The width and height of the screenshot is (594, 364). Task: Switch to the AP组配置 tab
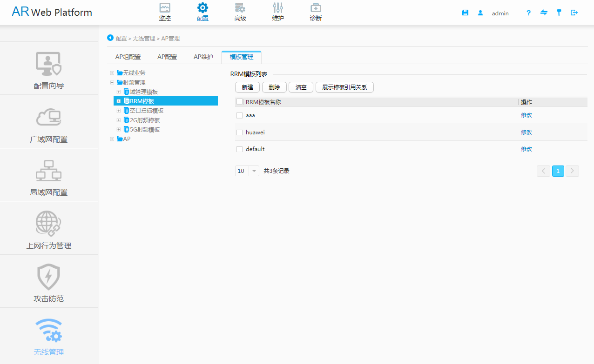[x=128, y=57]
